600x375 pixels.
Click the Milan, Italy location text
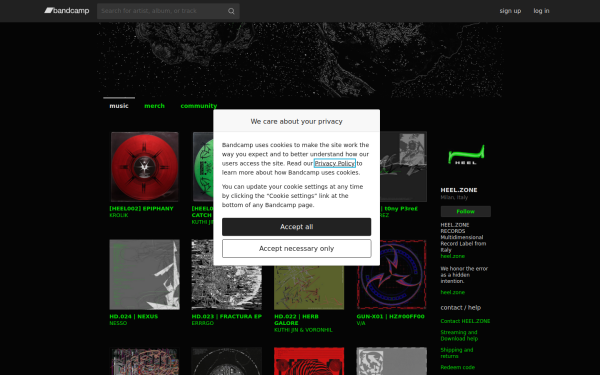click(454, 197)
